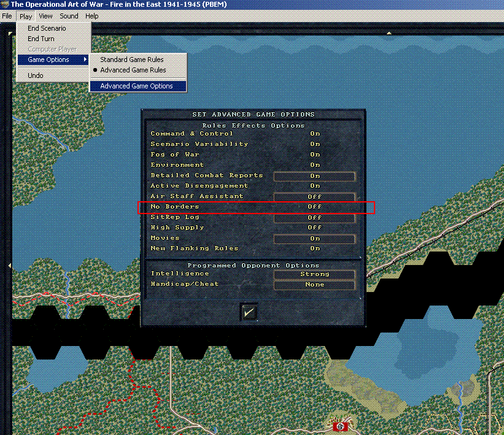Toggle Movies option

tap(314, 239)
